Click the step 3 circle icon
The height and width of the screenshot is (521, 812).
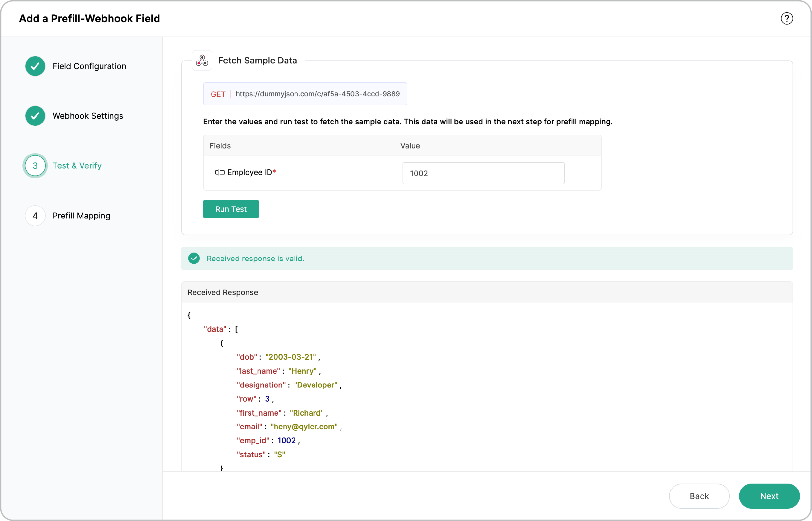tap(35, 166)
